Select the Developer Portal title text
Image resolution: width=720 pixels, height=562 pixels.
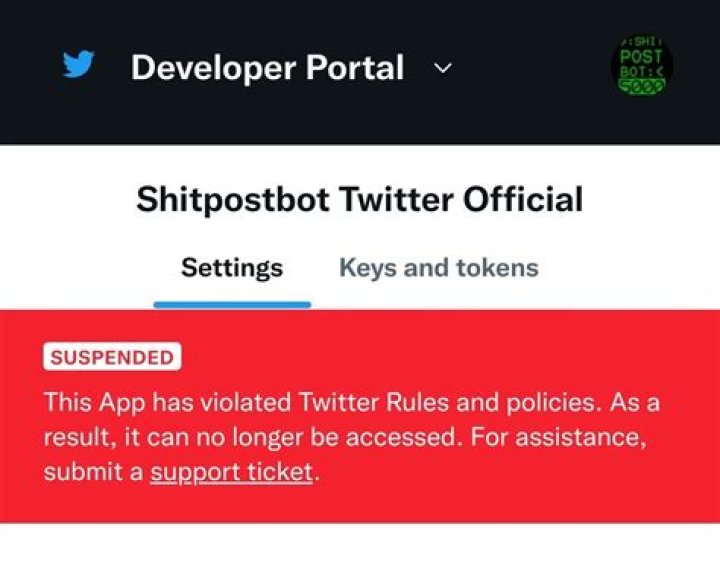tap(267, 67)
